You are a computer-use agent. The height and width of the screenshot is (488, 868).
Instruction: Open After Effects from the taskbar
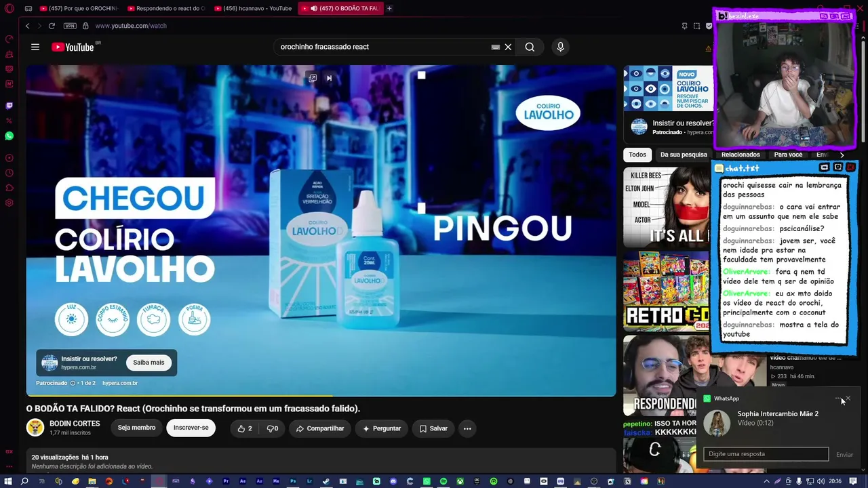coord(243,481)
